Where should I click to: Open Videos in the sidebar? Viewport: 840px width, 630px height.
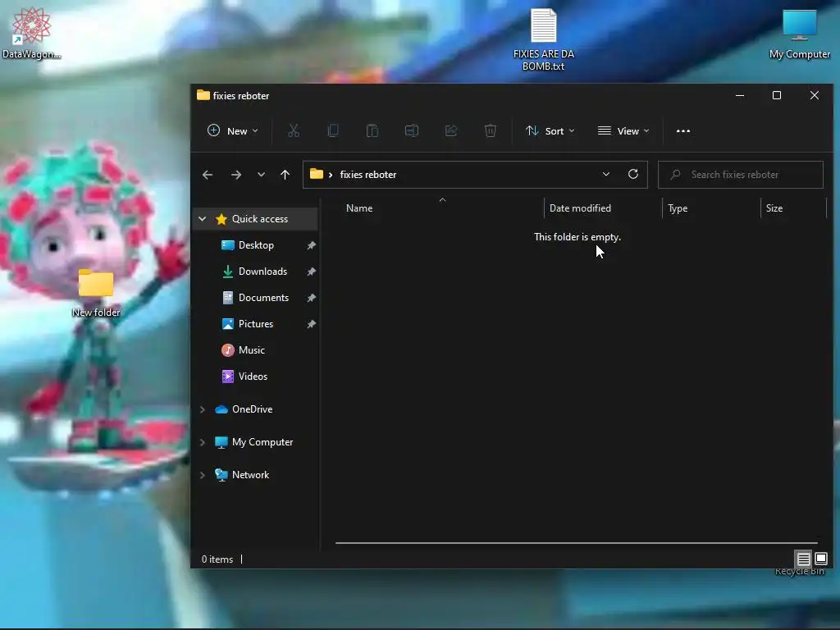point(253,376)
